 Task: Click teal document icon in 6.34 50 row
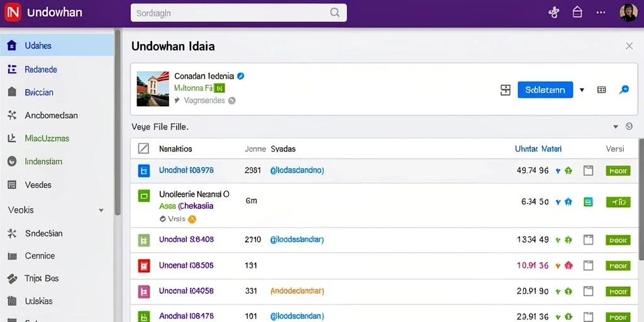coord(589,202)
